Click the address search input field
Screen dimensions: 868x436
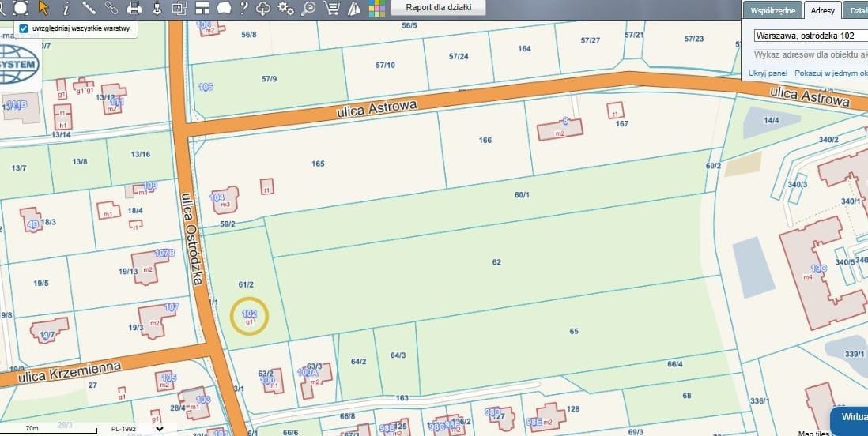[810, 36]
